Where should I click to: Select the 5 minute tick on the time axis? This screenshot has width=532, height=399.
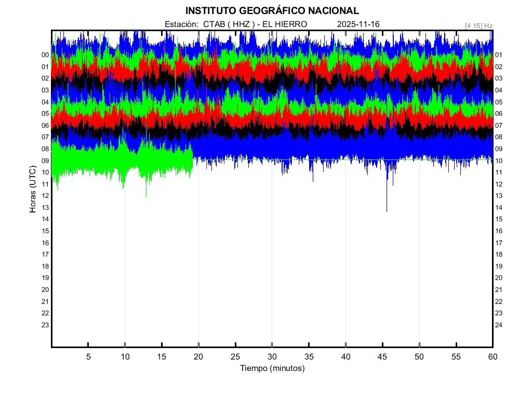click(88, 357)
